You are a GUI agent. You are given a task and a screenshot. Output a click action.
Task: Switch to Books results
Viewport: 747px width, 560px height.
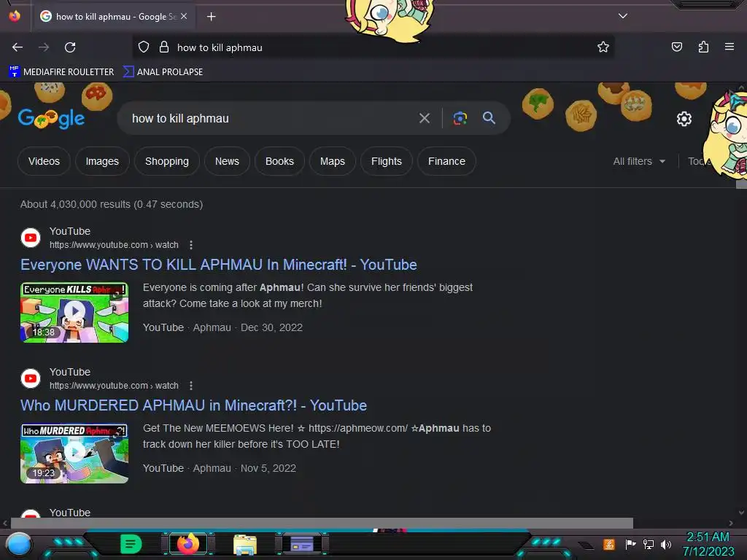pyautogui.click(x=279, y=161)
